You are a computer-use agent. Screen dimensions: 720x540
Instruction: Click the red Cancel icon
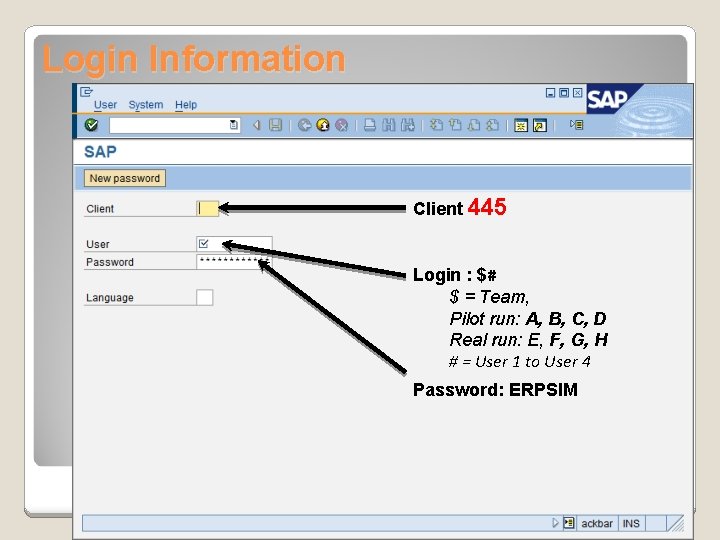[342, 125]
